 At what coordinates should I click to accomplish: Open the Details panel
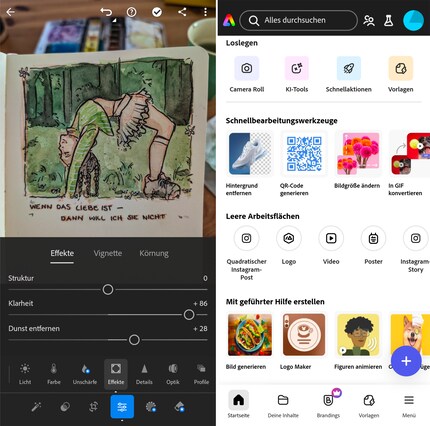coord(144,374)
